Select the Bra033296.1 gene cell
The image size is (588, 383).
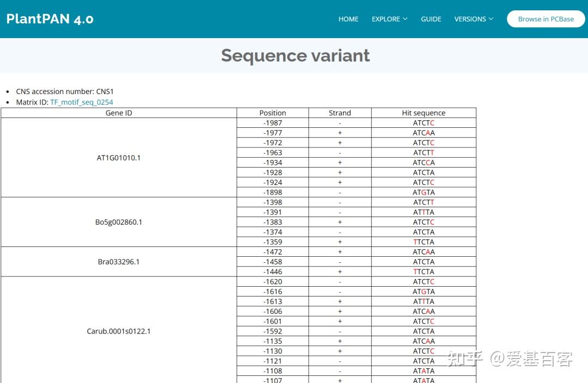[119, 262]
